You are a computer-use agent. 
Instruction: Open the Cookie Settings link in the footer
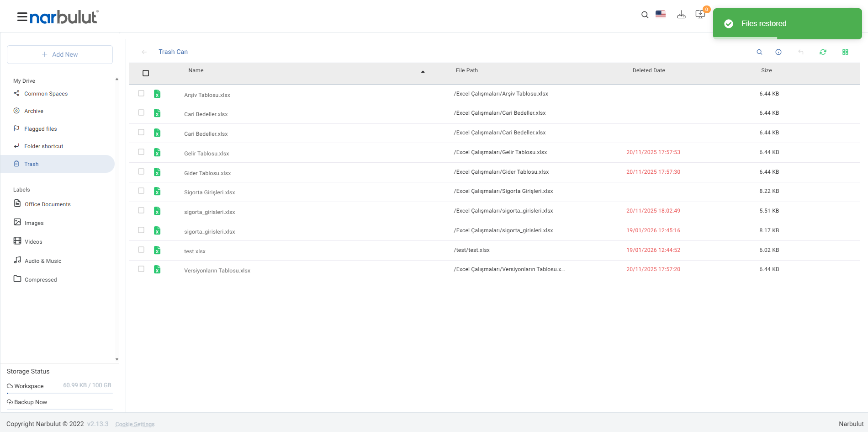pos(135,424)
